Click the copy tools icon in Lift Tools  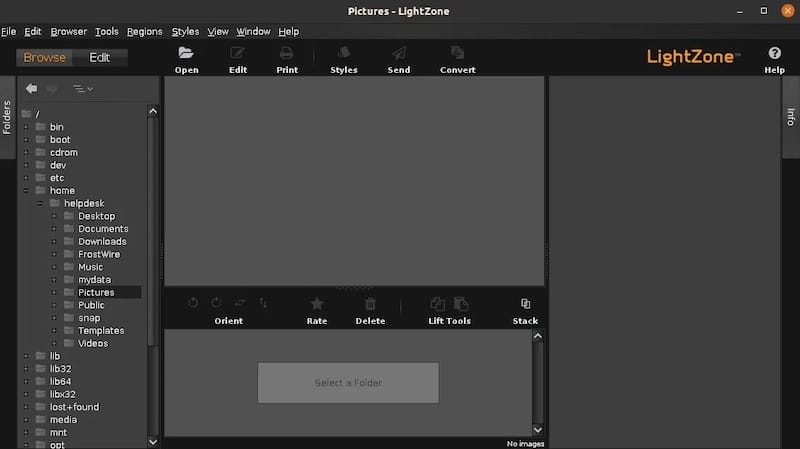[x=437, y=304]
